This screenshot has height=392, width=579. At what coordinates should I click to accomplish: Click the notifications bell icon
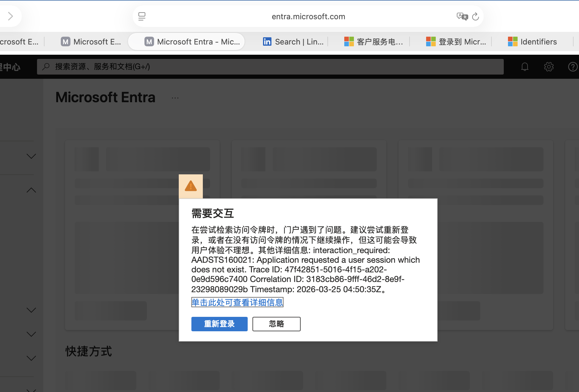coord(525,67)
